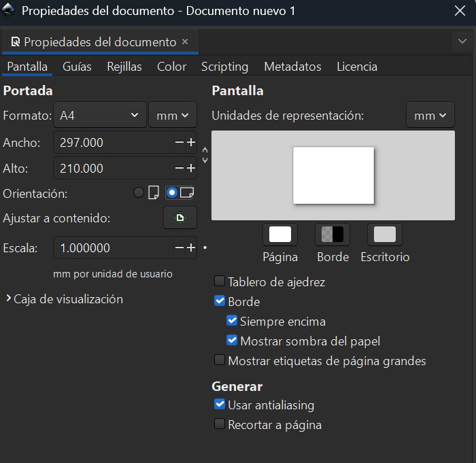Click the 'mm por unidad de usuario' text

click(x=113, y=274)
